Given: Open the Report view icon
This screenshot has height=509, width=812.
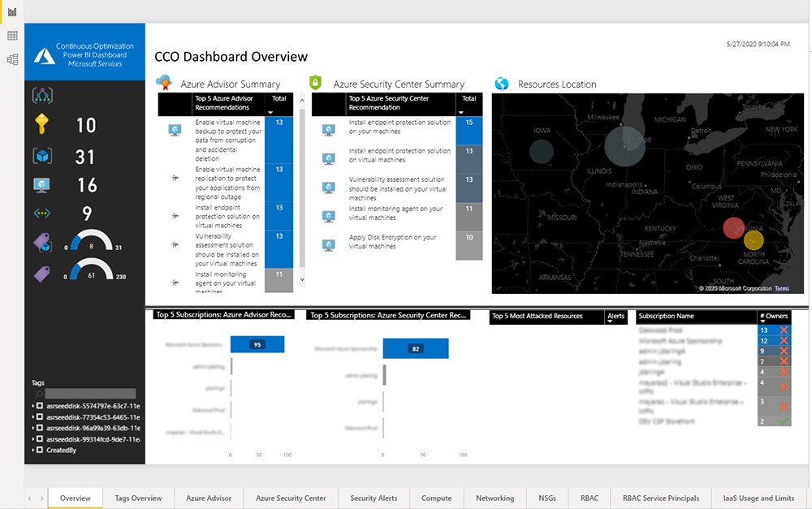Looking at the screenshot, I should click(x=12, y=12).
